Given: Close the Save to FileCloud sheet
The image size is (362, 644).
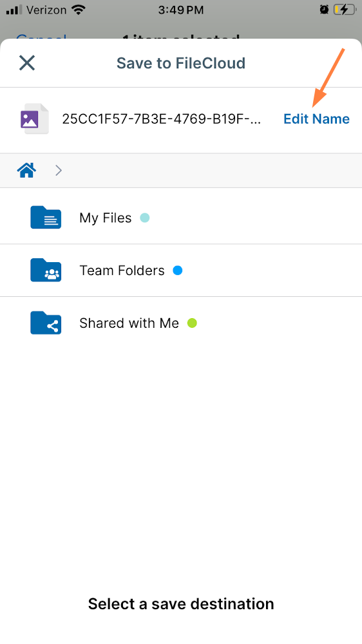Looking at the screenshot, I should (x=27, y=63).
